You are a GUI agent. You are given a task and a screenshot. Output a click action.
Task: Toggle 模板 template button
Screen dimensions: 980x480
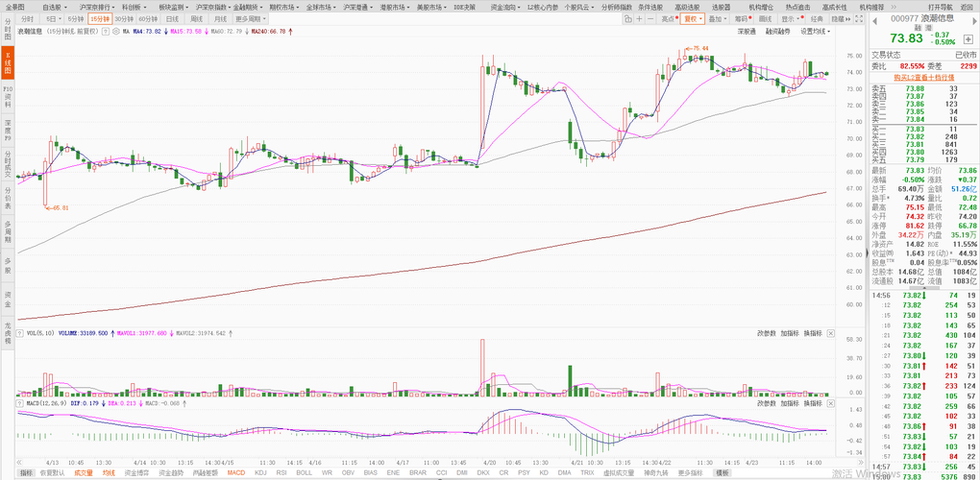pyautogui.click(x=723, y=472)
